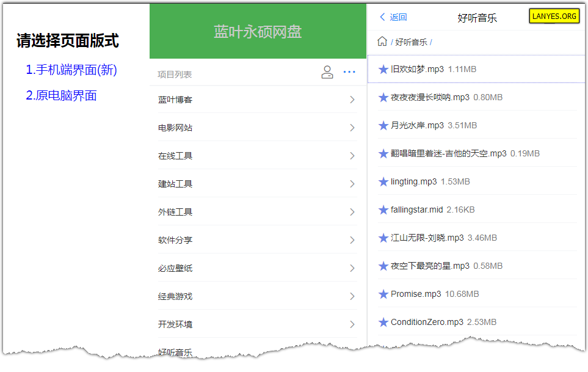Click star icon beside 月光水岸.mp3
Viewport: 588px width, 372px height.
383,126
